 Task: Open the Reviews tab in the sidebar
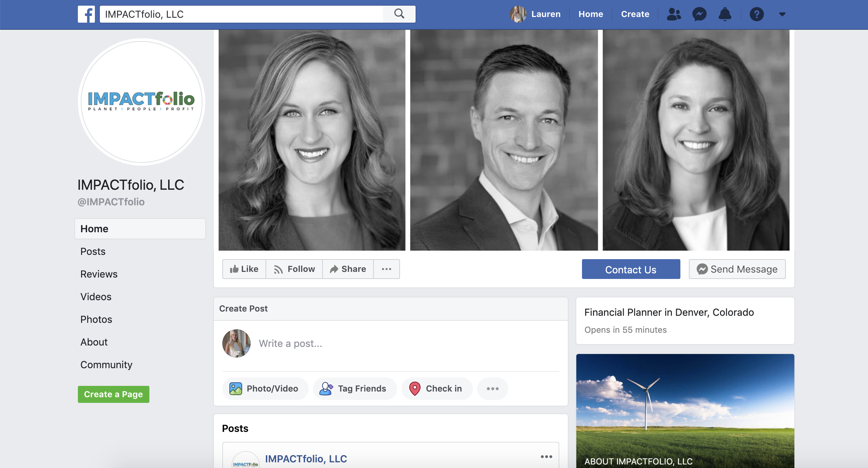(x=99, y=274)
